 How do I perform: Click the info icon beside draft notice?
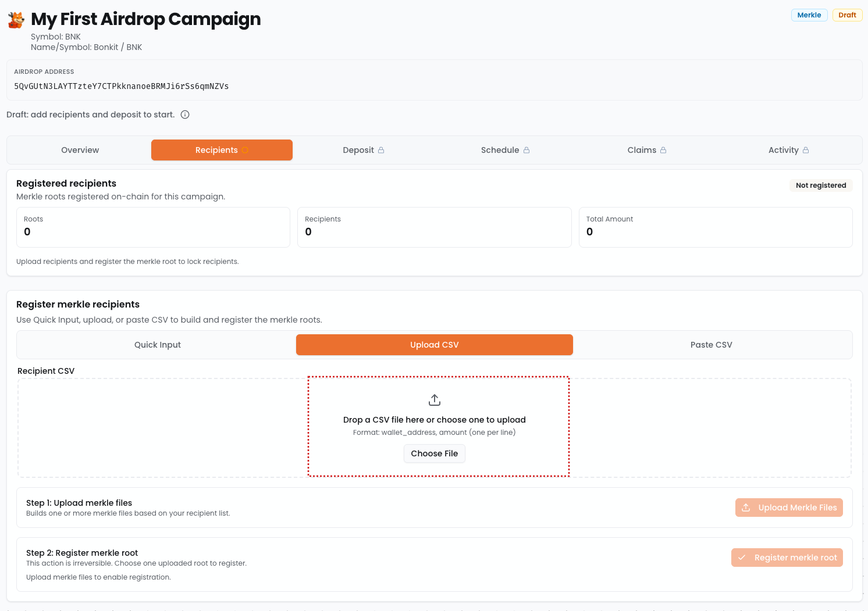[185, 115]
